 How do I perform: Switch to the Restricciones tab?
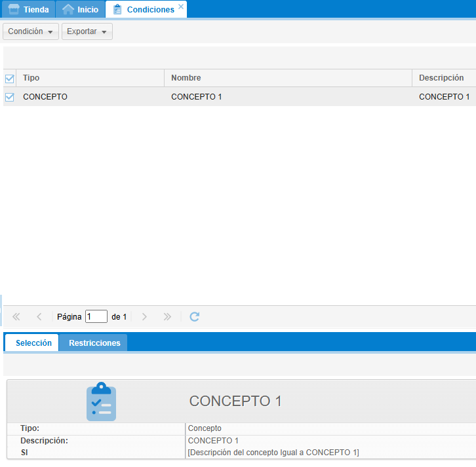point(94,343)
